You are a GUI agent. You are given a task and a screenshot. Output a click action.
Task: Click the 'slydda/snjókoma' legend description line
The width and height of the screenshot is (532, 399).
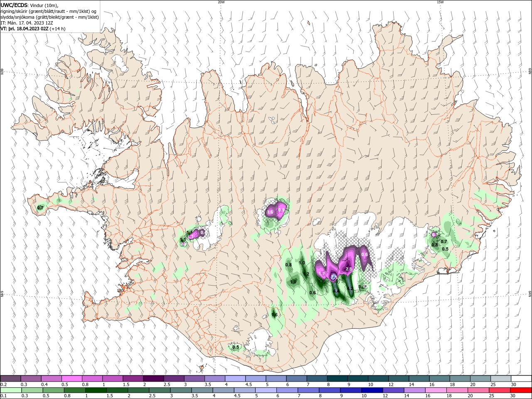point(50,17)
